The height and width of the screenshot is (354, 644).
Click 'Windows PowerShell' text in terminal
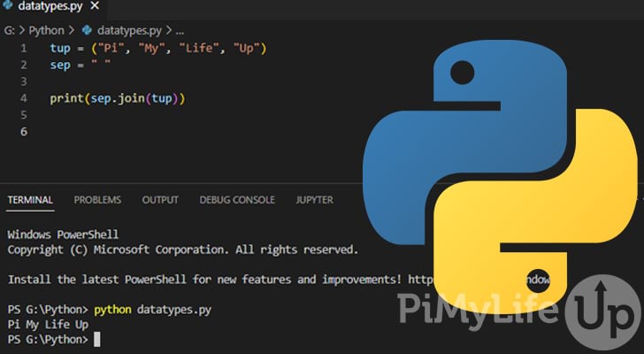64,235
